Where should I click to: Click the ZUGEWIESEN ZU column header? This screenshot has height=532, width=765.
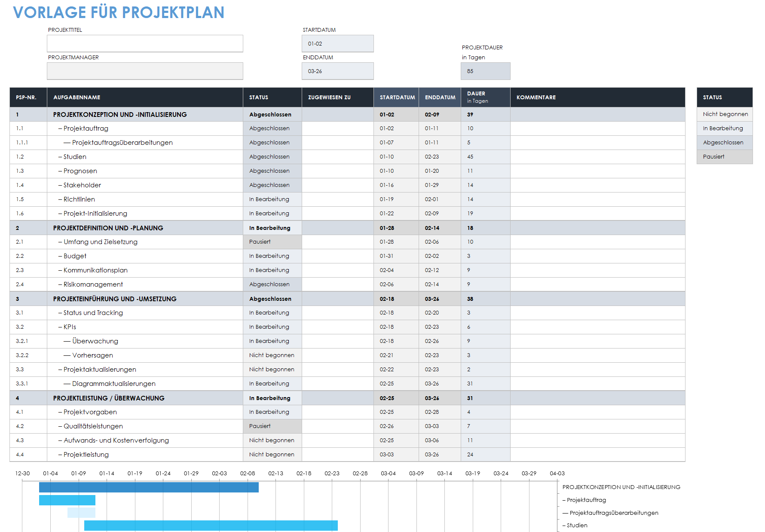(338, 98)
